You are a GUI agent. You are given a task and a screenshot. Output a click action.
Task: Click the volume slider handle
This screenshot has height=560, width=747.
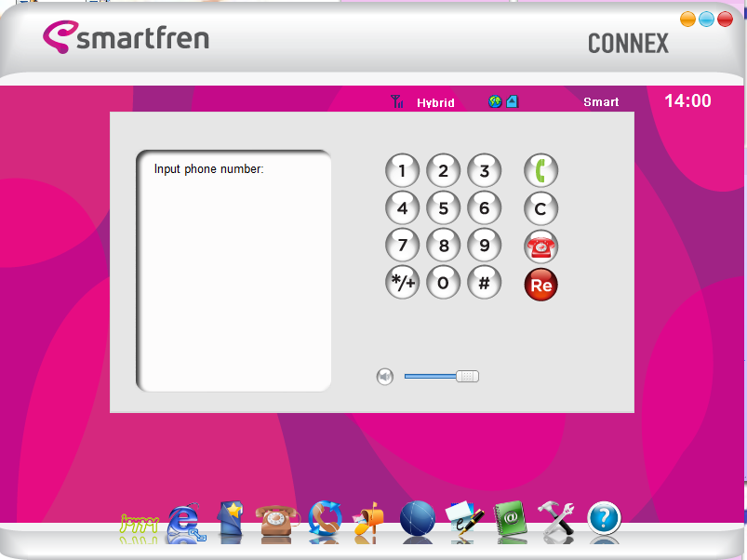pos(467,376)
